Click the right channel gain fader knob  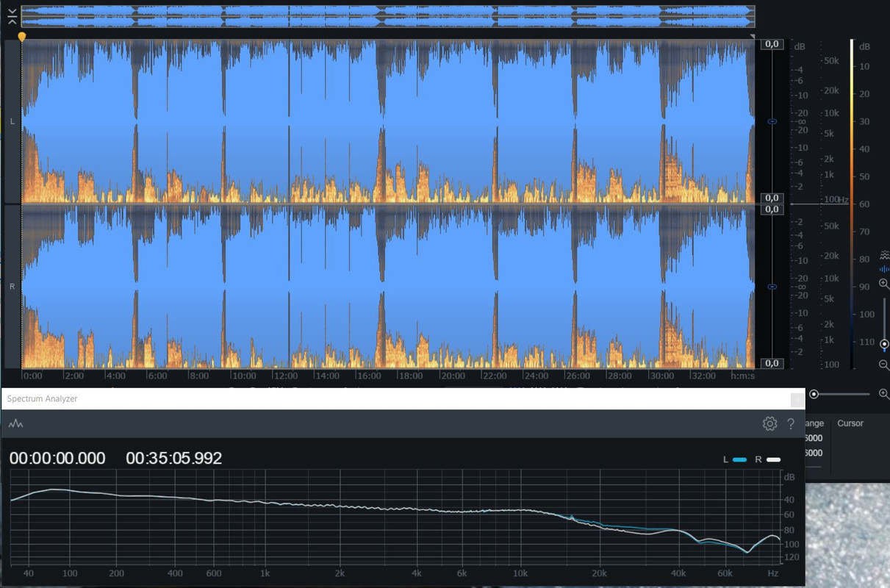pos(772,287)
